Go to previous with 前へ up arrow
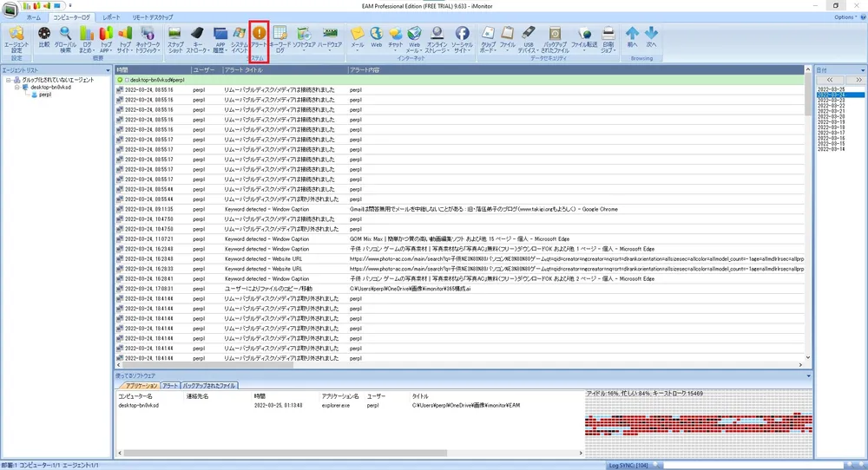 coord(632,36)
